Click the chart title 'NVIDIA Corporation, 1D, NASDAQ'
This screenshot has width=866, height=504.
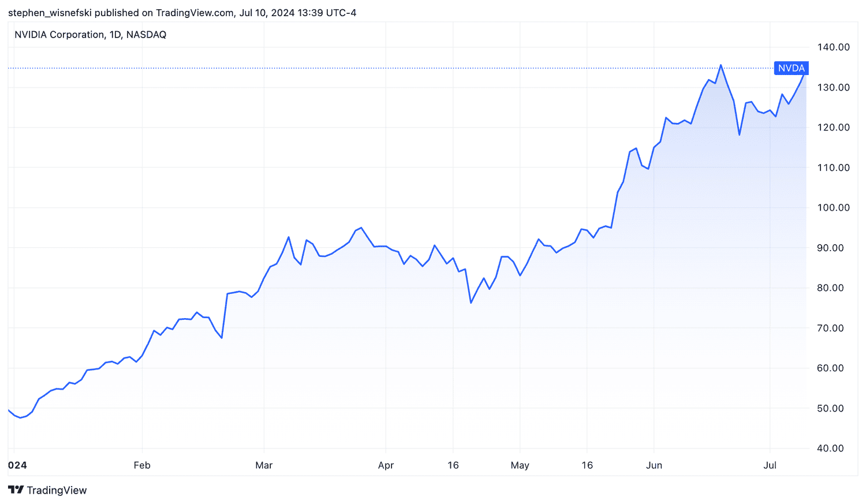(91, 35)
